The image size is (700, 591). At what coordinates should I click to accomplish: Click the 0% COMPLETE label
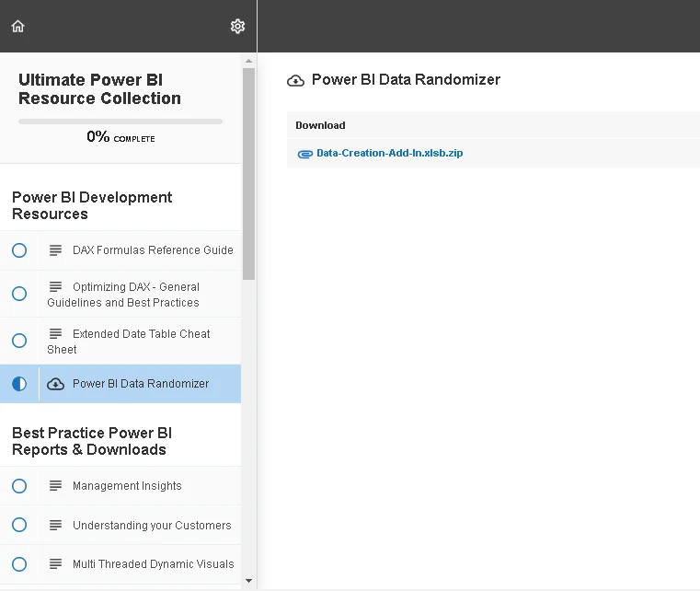(120, 136)
